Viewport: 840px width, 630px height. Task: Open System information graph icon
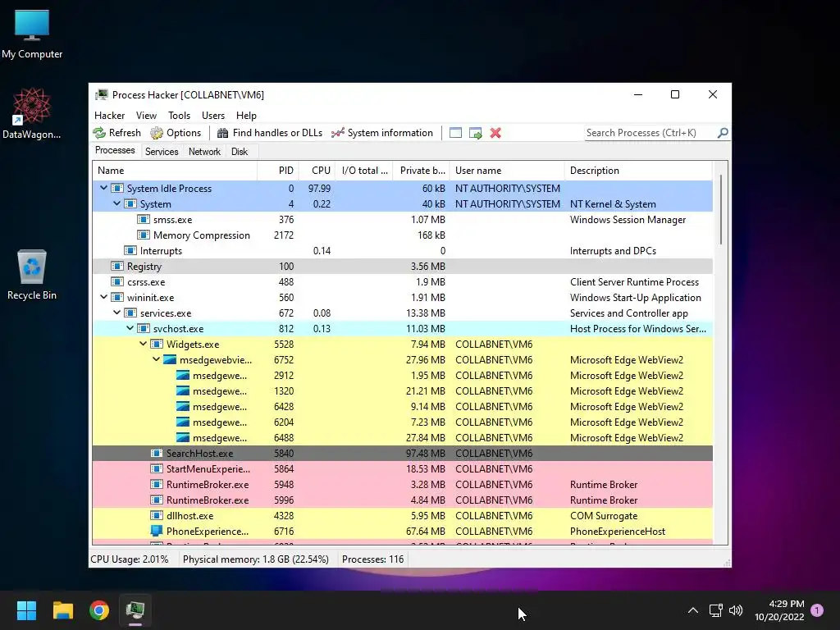[337, 133]
